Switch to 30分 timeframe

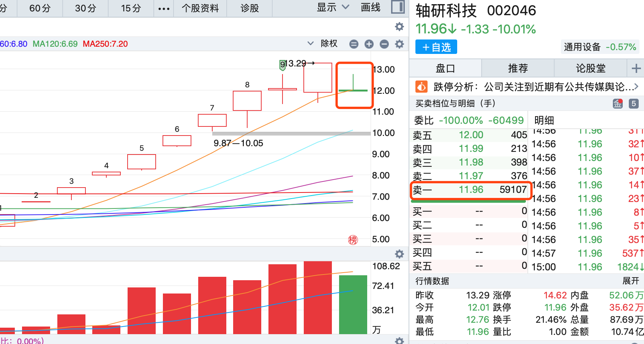[x=85, y=8]
